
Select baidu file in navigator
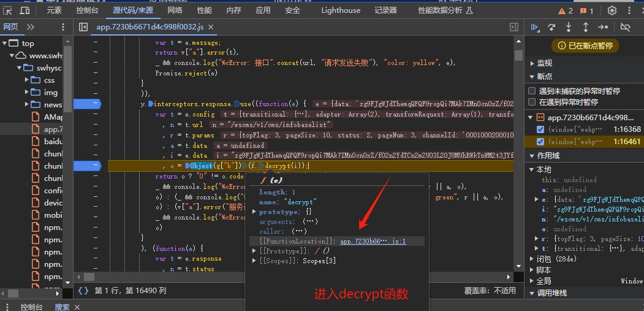pos(47,142)
